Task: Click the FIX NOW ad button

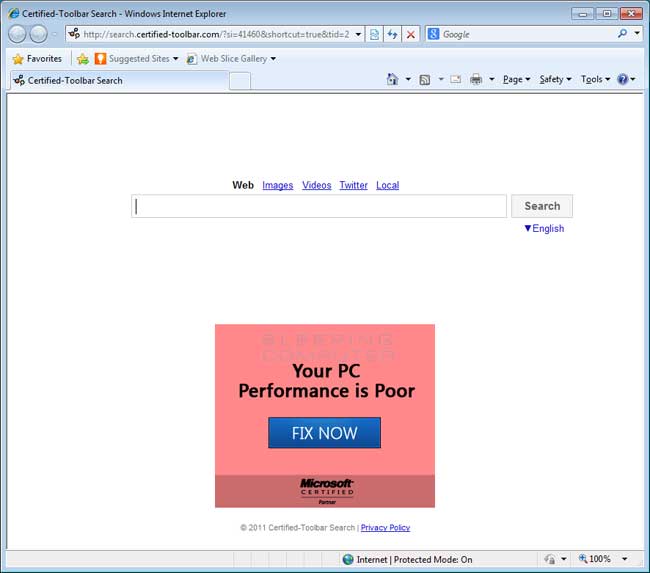Action: click(x=324, y=433)
